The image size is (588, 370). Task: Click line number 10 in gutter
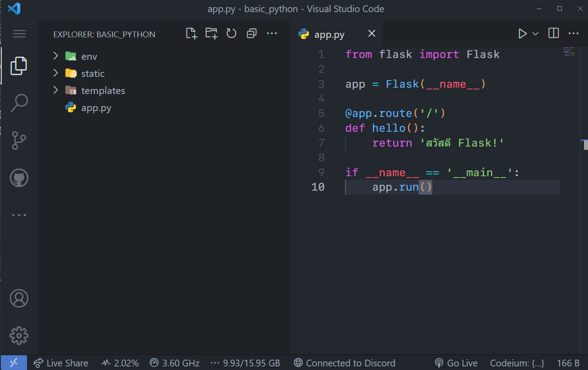318,187
